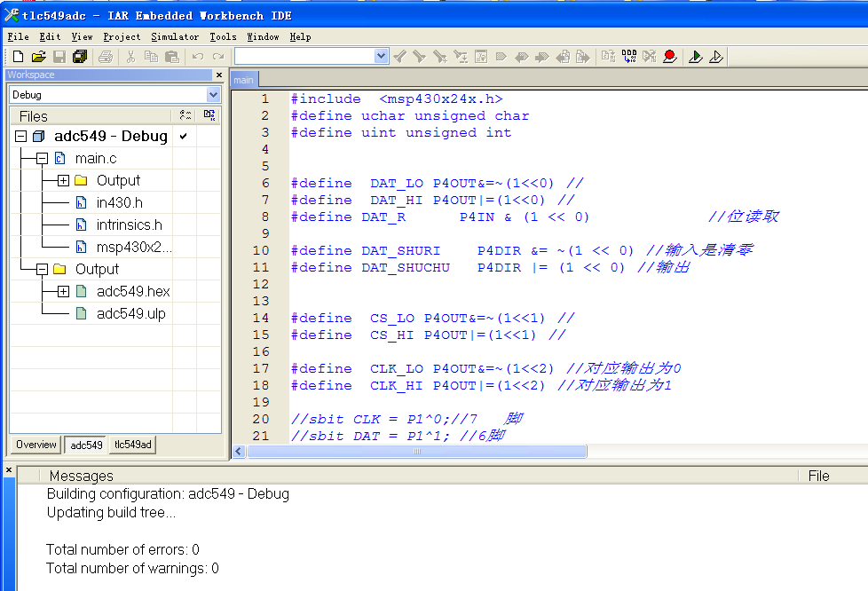Viewport: 868px width, 591px height.
Task: Expand the Output group under main.c
Action: [x=65, y=180]
